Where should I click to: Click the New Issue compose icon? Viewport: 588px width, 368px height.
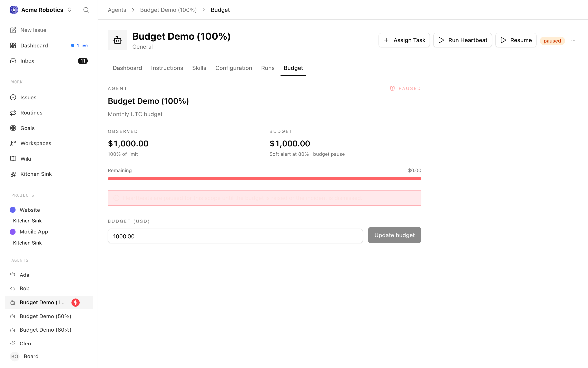click(13, 30)
